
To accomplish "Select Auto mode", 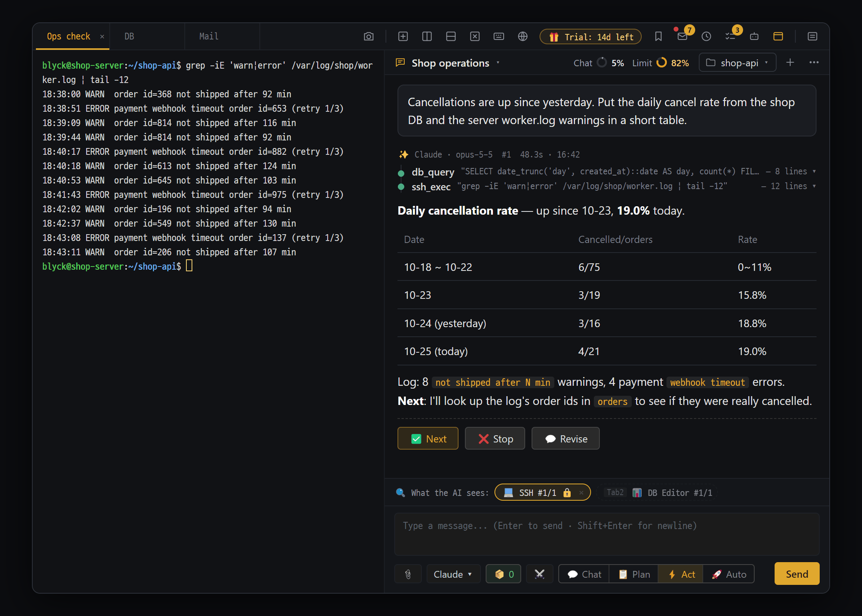I will 729,574.
